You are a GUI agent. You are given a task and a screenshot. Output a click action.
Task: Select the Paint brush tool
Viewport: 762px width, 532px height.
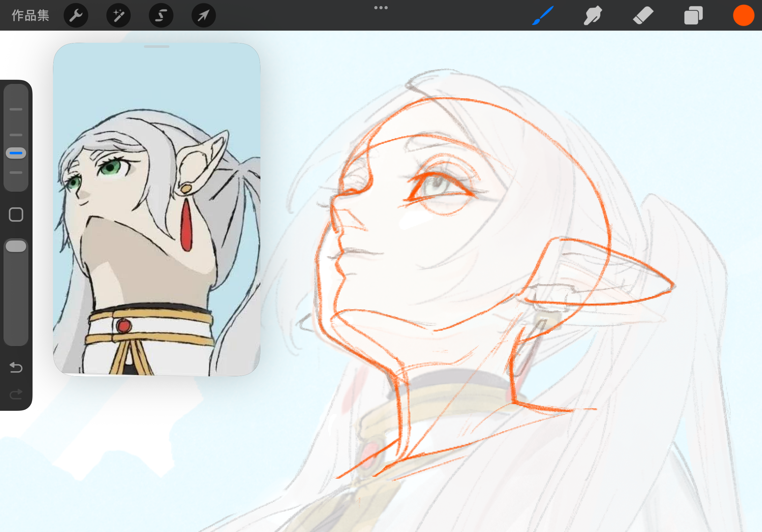tap(543, 16)
